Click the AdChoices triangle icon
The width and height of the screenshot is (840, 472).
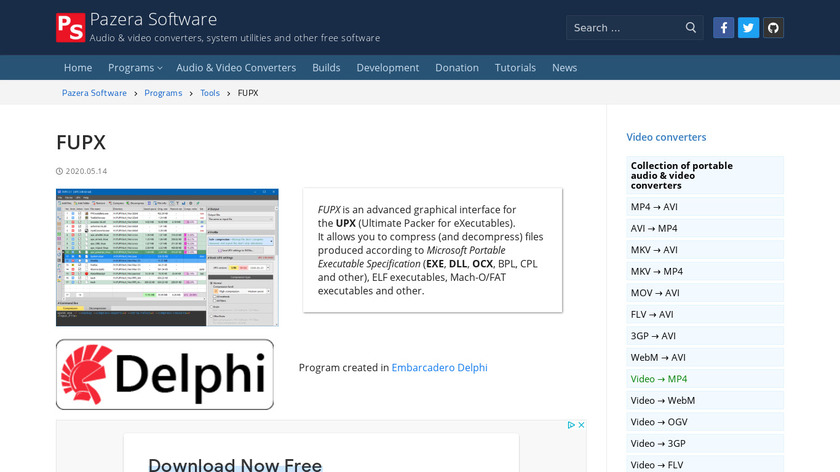tap(571, 425)
